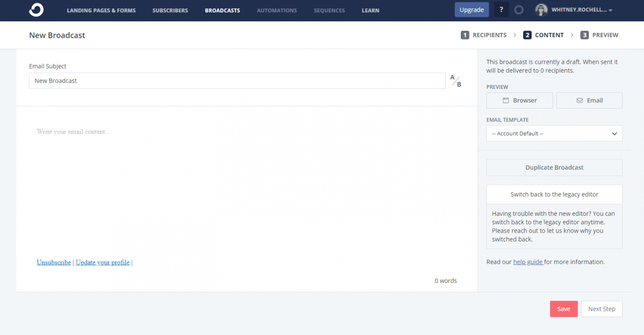Click the Upgrade button
The width and height of the screenshot is (644, 335).
click(x=471, y=10)
